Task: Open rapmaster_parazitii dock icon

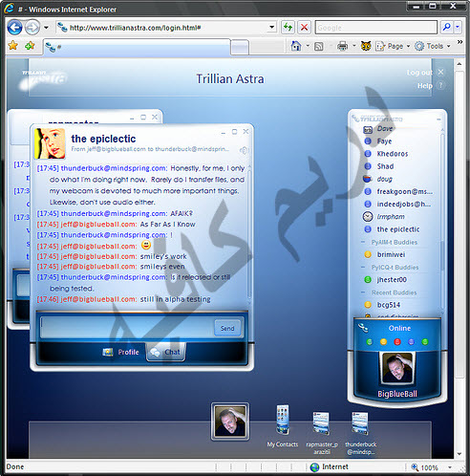Action: tap(321, 423)
